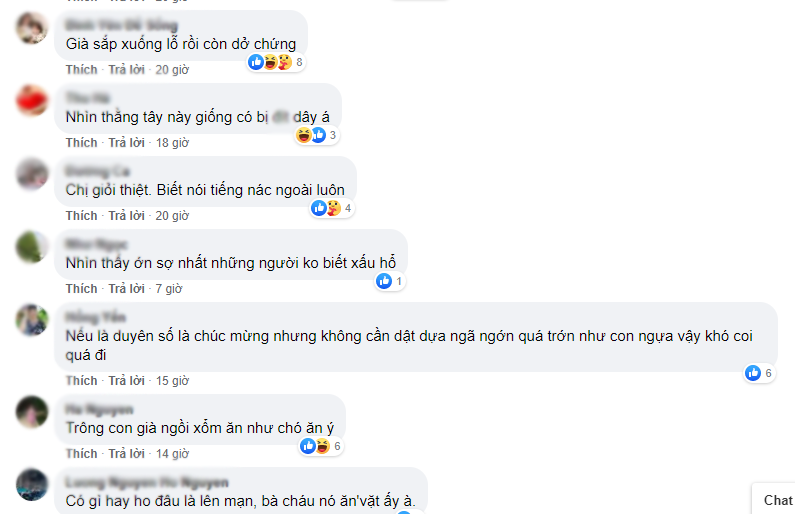Open avatar of 'Già sắp xuống lỗ' commenter
The image size is (795, 514).
click(x=32, y=28)
